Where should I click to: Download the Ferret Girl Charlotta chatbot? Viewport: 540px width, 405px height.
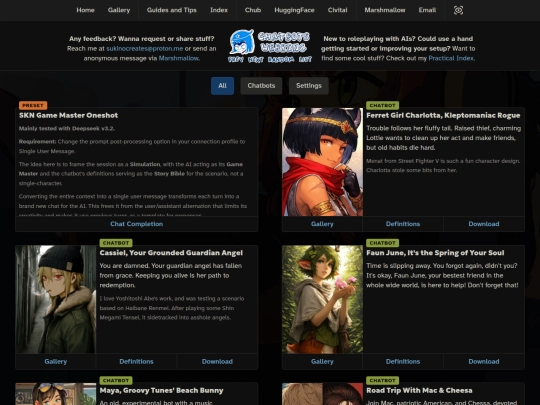click(484, 224)
